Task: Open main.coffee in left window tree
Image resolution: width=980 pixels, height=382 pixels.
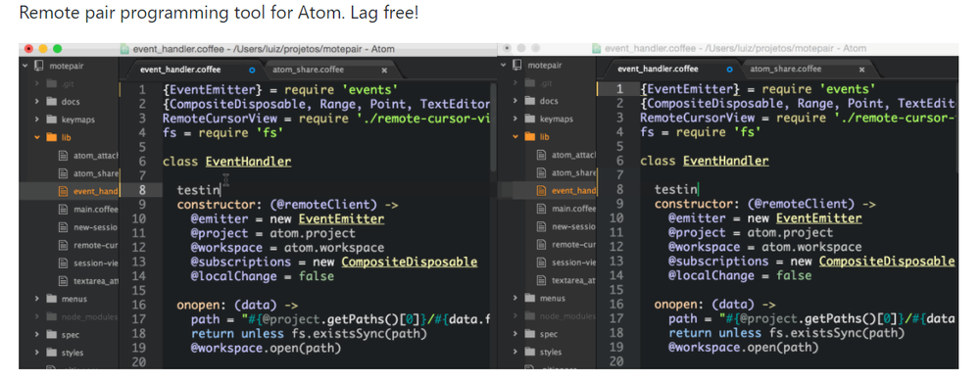Action: tap(96, 209)
